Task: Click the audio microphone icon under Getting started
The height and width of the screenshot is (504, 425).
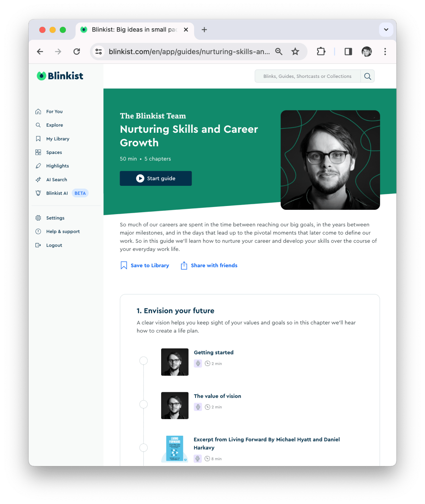Action: (x=198, y=363)
